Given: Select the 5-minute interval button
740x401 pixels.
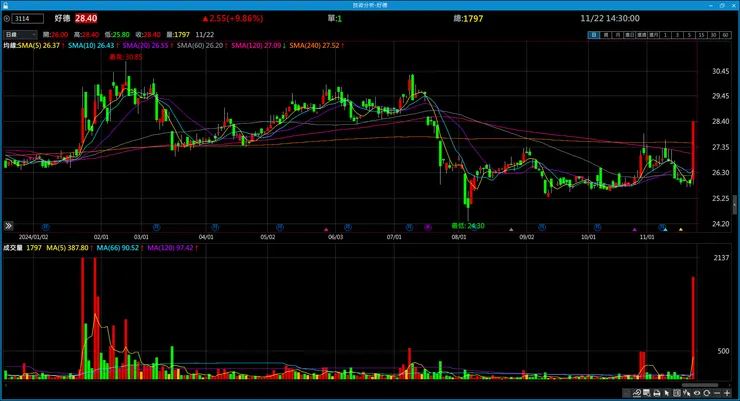Looking at the screenshot, I should pos(689,35).
